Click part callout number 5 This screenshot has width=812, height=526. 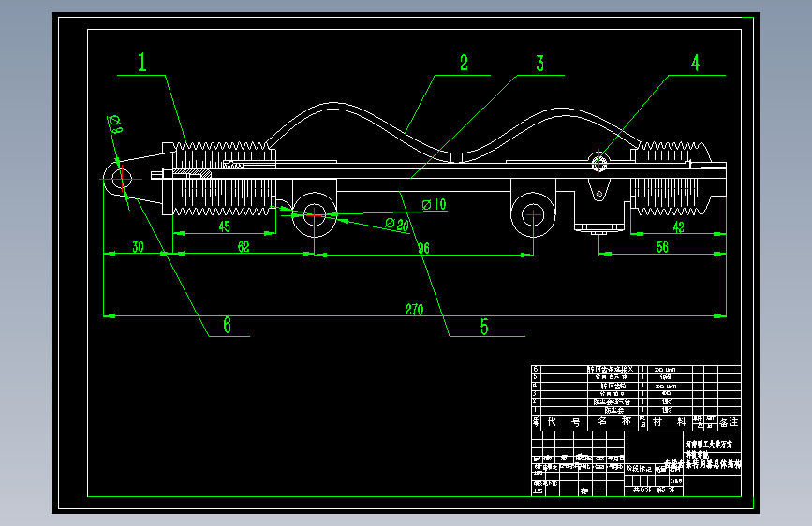pyautogui.click(x=484, y=327)
